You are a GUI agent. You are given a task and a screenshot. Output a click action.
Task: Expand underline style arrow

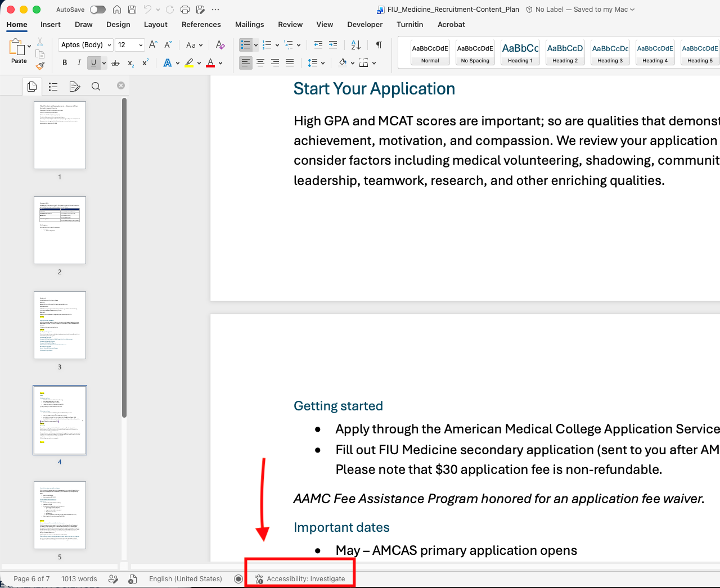click(x=104, y=63)
